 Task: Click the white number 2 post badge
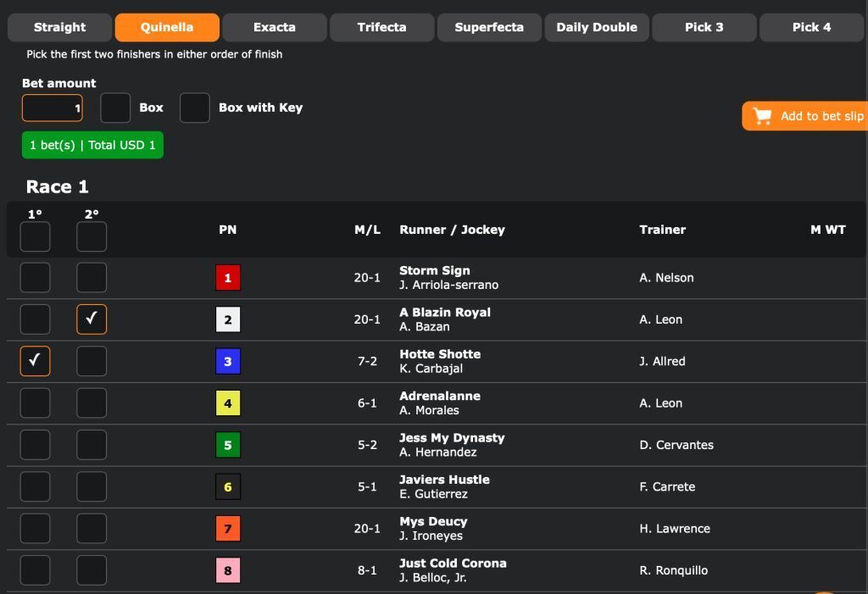pos(228,319)
